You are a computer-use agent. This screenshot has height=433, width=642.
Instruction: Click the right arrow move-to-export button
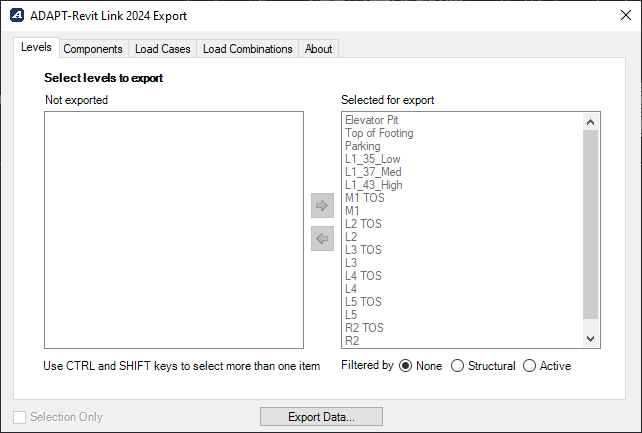click(x=322, y=206)
